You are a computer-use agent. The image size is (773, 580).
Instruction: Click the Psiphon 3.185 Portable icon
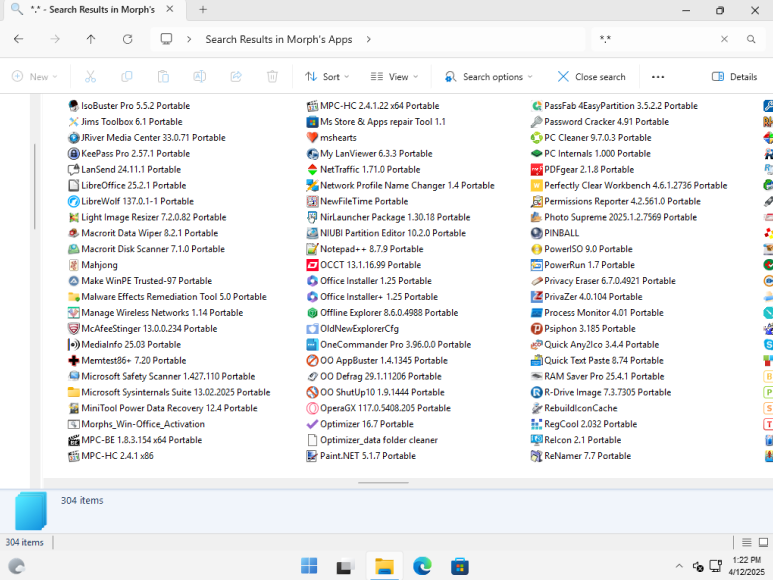pyautogui.click(x=536, y=328)
